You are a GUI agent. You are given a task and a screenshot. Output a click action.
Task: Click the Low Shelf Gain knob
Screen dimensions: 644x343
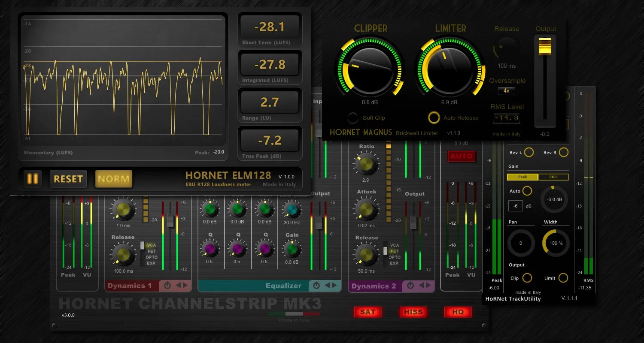pos(292,249)
